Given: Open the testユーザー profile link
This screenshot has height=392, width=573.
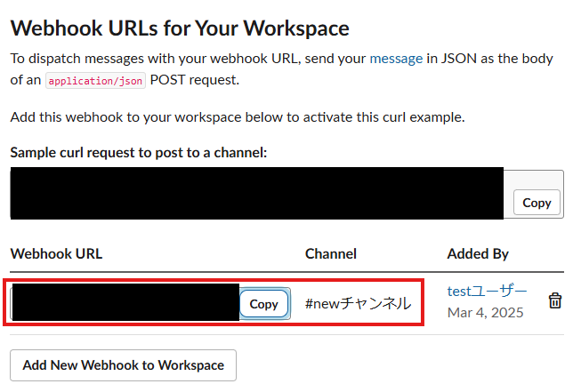Looking at the screenshot, I should [x=487, y=291].
